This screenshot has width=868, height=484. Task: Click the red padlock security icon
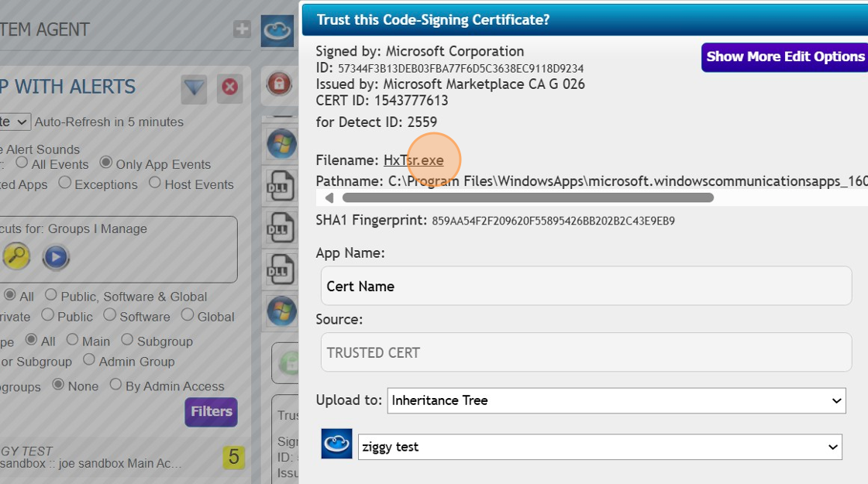281,83
